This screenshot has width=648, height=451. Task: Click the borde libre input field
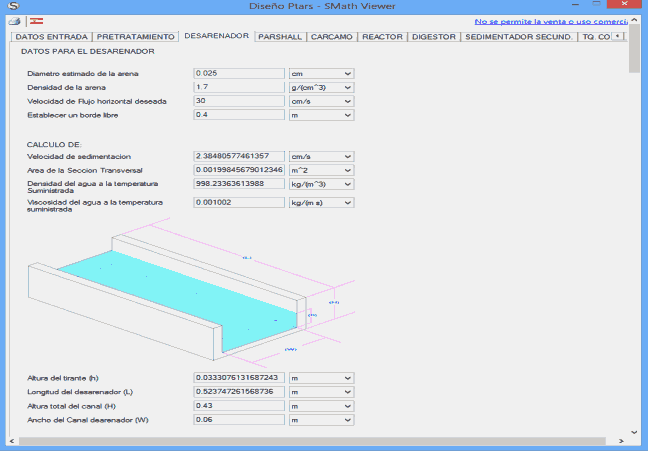[x=238, y=115]
